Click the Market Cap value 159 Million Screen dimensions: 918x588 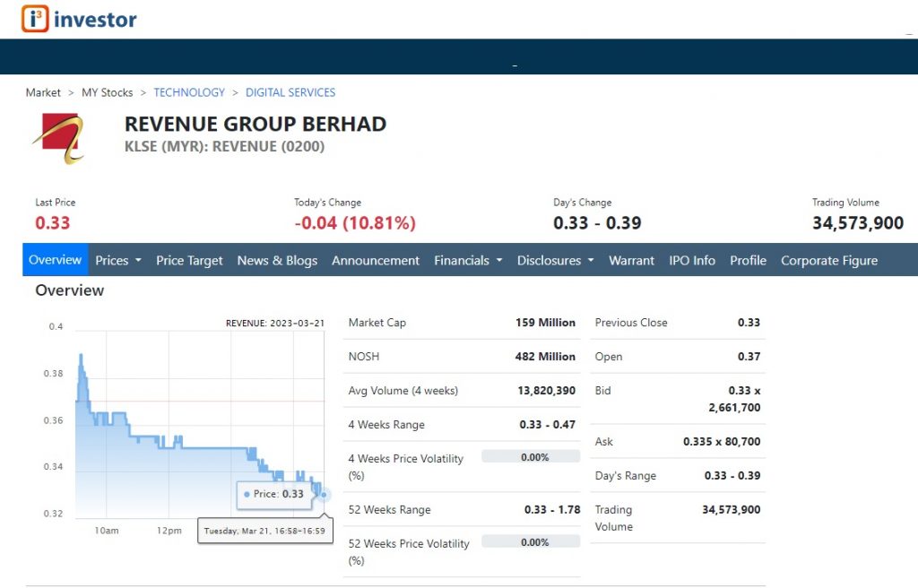[x=545, y=323]
